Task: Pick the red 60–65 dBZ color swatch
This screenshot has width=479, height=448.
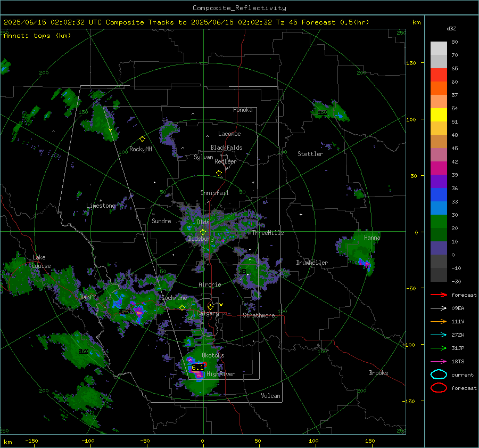Action: tap(439, 75)
